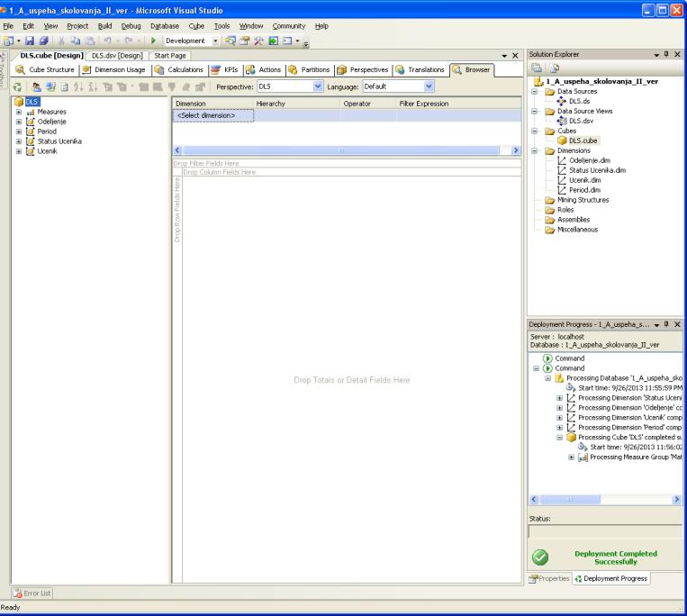Screen dimensions: 687x616
Task: Click the Deployment Progress horizontal scrollbar thumb
Action: click(x=570, y=499)
